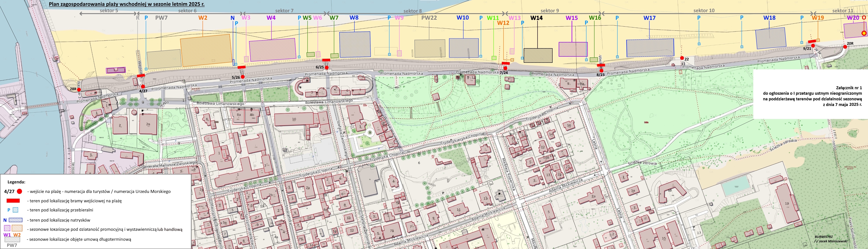The width and height of the screenshot is (868, 249).
Task: Click the purple W15 label
Action: [x=571, y=17]
